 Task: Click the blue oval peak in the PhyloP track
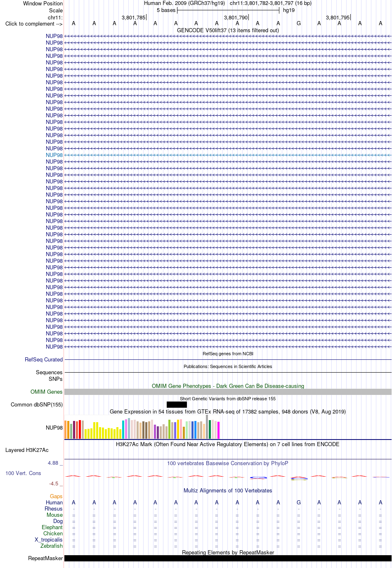click(258, 478)
